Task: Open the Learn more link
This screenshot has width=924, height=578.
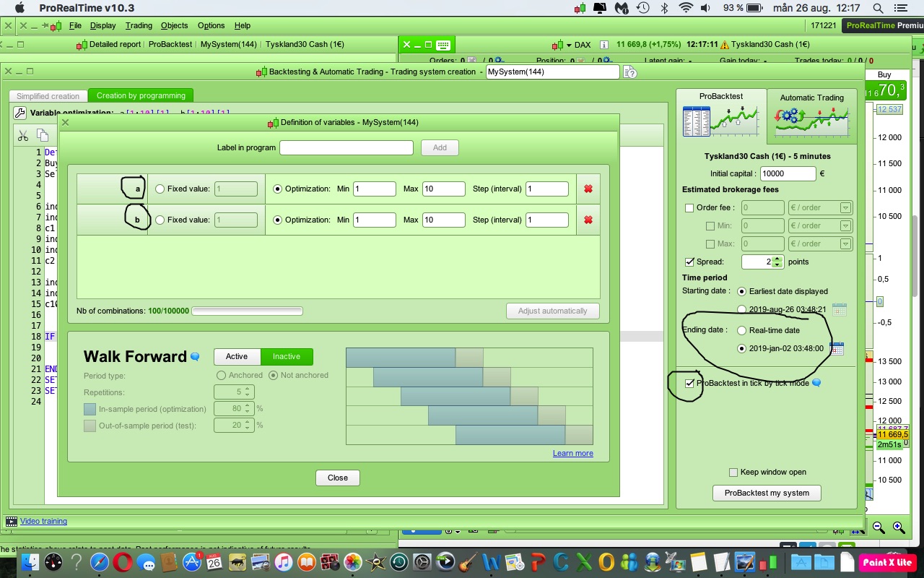Action: click(x=573, y=453)
